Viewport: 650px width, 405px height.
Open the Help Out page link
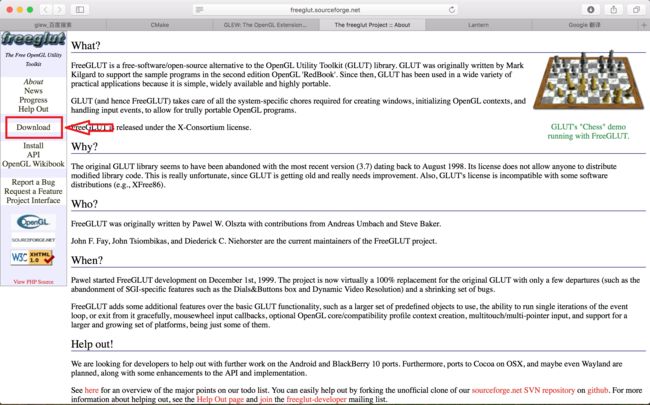(x=220, y=399)
